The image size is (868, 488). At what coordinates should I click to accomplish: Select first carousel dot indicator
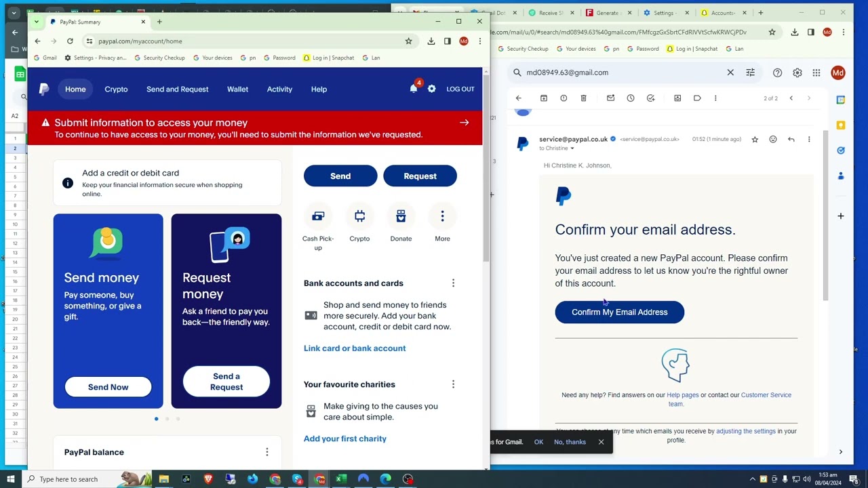(x=156, y=419)
